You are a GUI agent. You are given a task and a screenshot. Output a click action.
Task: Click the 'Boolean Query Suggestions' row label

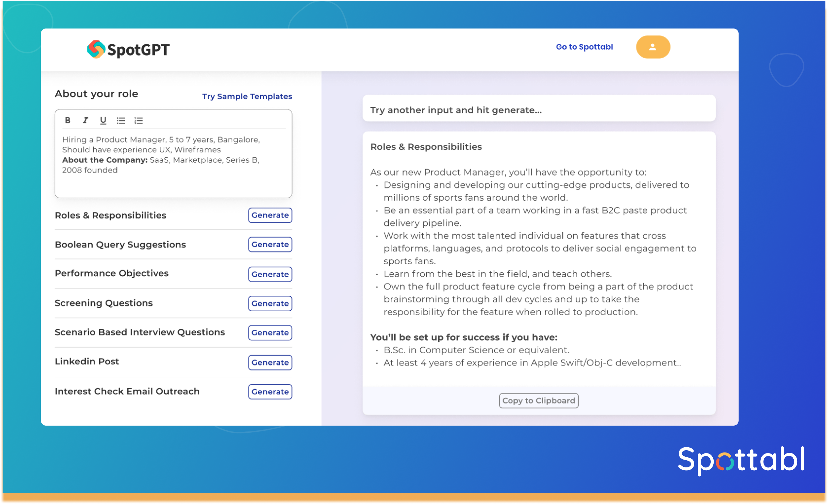[120, 245]
